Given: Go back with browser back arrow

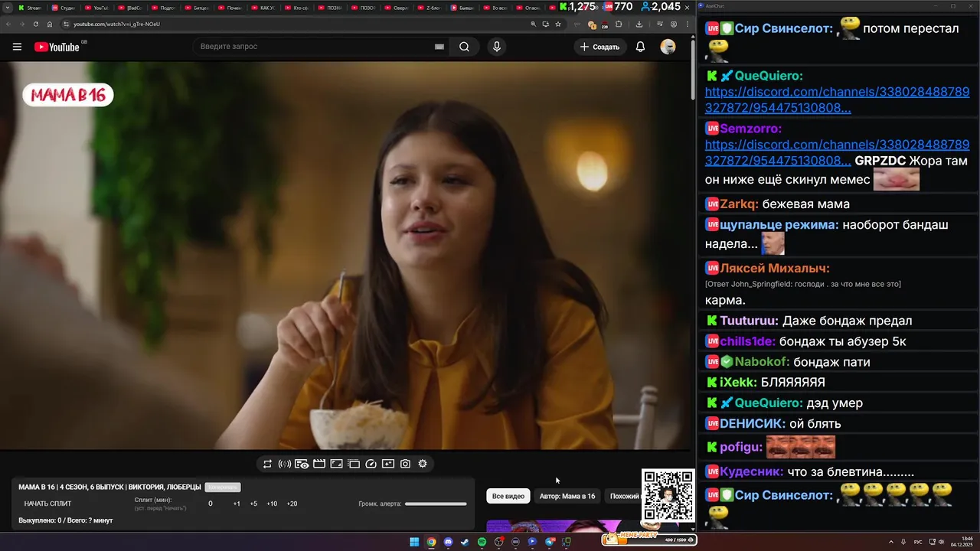Looking at the screenshot, I should coord(8,24).
